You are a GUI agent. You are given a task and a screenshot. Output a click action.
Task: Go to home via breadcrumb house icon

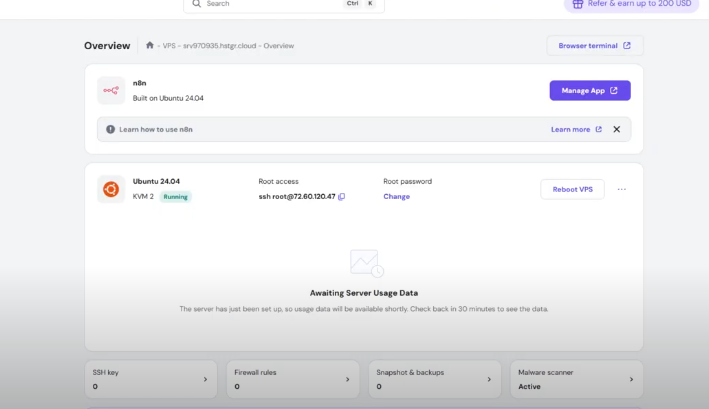pos(150,45)
